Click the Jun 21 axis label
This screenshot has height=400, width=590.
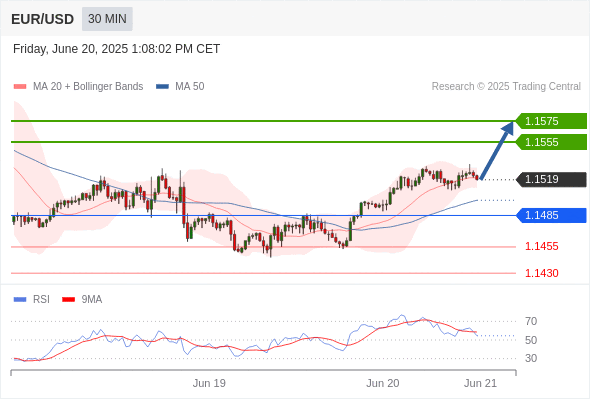click(x=481, y=383)
